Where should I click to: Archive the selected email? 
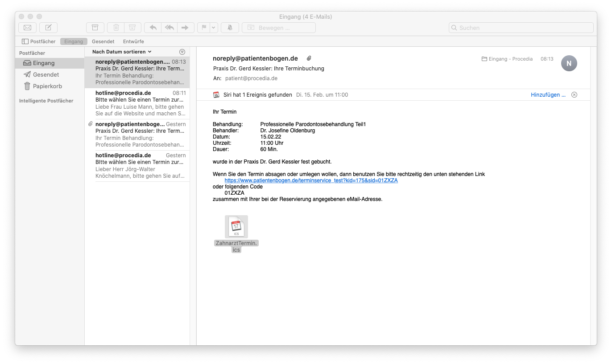[95, 28]
